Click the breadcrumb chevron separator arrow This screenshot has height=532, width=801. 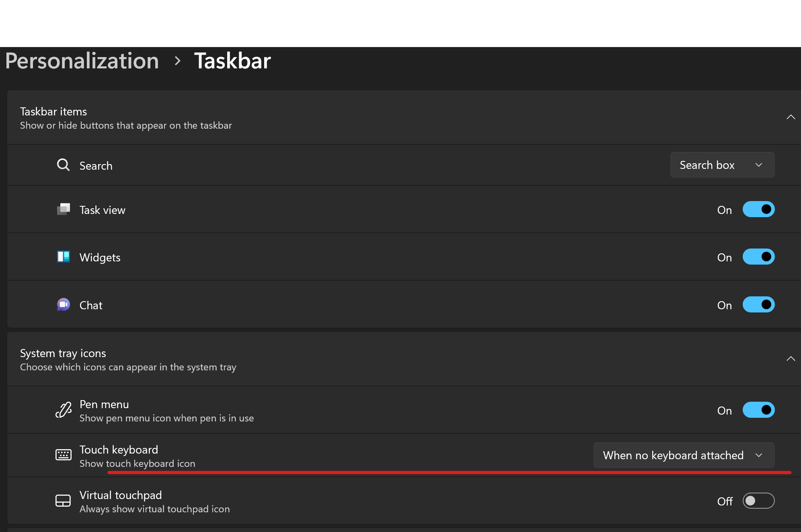[x=177, y=61]
